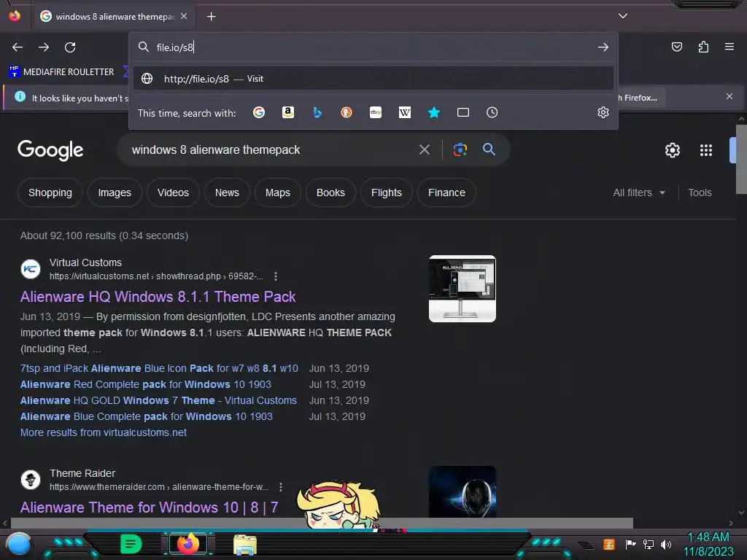The width and height of the screenshot is (747, 560).
Task: Search this time with Bing
Action: [x=317, y=112]
